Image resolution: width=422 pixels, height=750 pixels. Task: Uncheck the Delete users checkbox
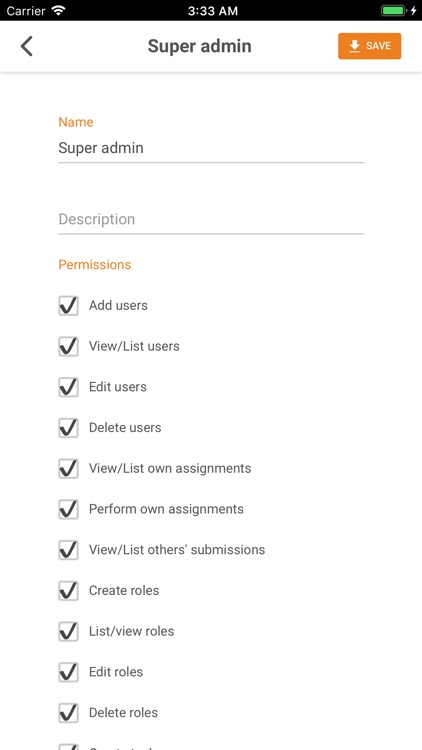pyautogui.click(x=68, y=427)
